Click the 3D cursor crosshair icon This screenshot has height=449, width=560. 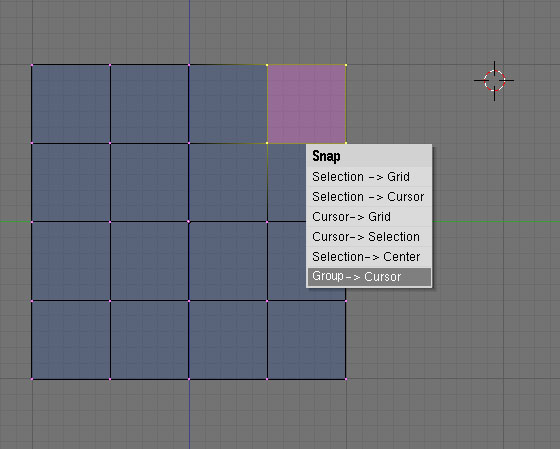494,81
